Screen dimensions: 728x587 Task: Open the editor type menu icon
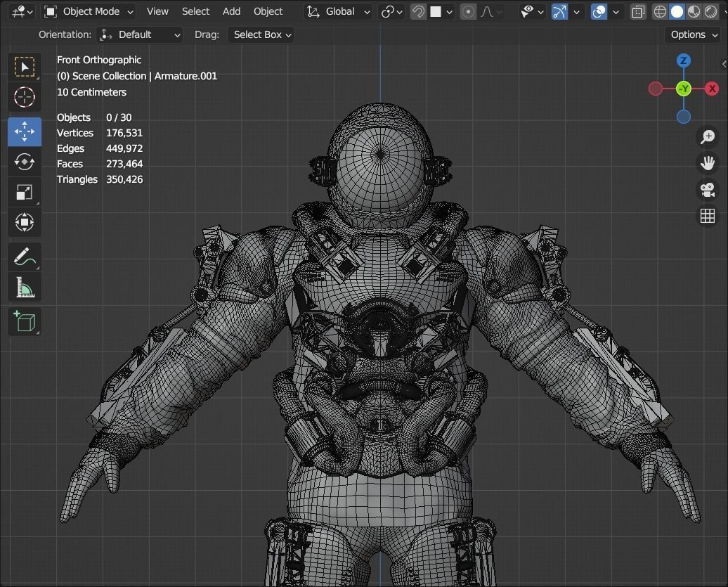(22, 12)
